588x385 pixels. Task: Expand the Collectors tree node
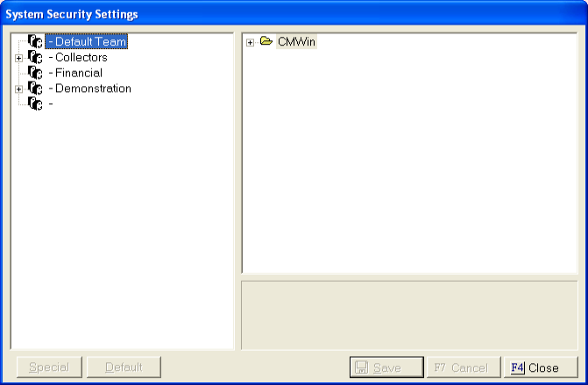[18, 58]
